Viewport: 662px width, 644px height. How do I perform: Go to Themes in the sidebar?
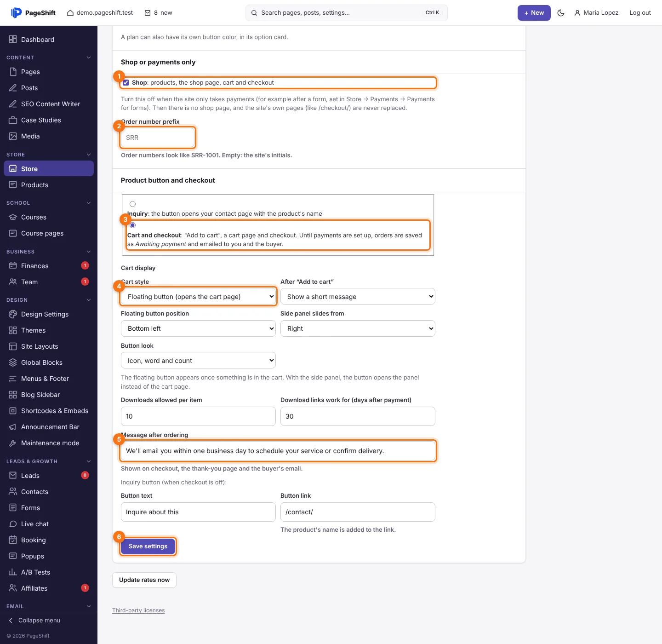(x=49, y=330)
